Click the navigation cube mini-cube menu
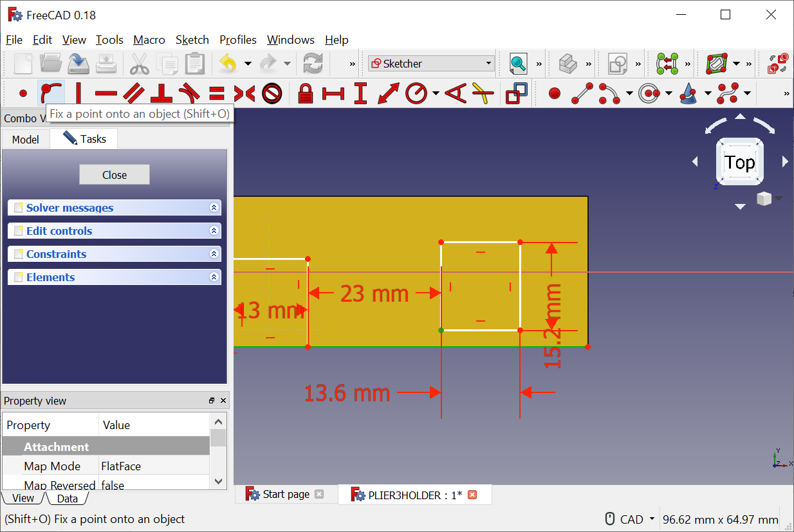Screen dimensions: 794x532 click(768, 199)
